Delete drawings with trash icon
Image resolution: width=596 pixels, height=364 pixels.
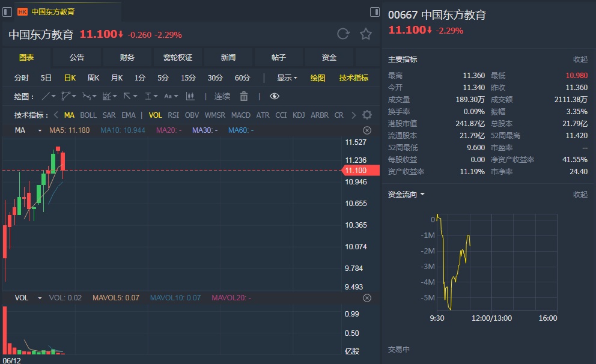pyautogui.click(x=244, y=97)
